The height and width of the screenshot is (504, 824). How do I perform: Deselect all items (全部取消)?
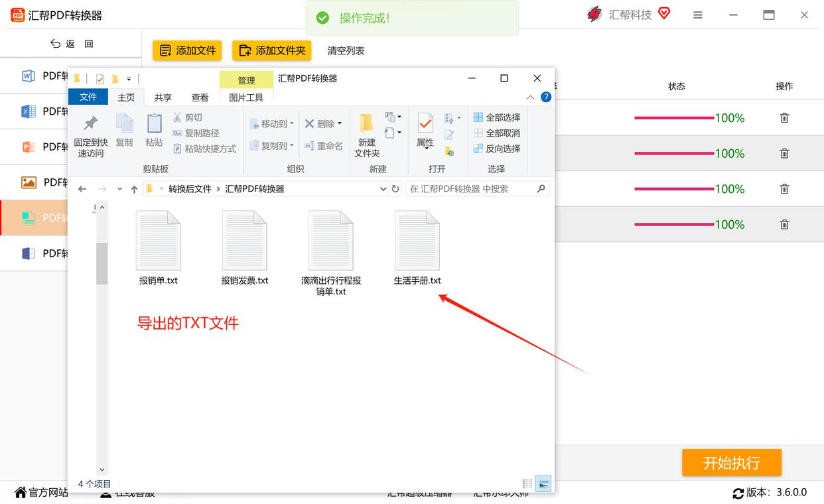click(x=497, y=133)
